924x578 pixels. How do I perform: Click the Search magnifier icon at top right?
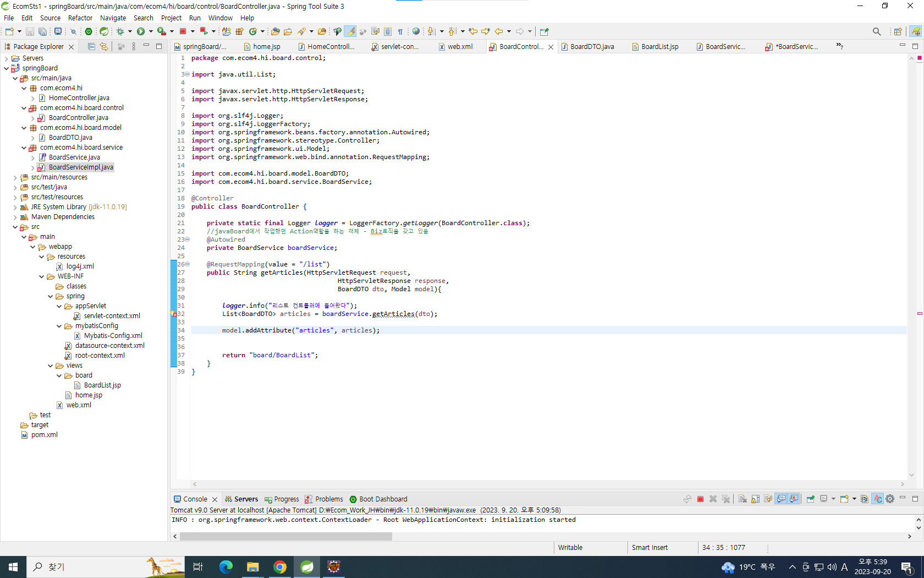[877, 31]
